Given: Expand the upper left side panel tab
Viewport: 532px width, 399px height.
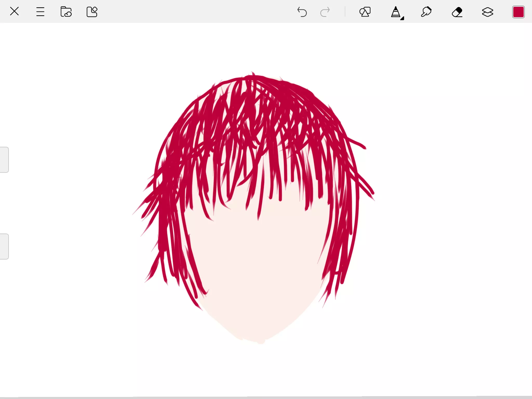Looking at the screenshot, I should [4, 159].
